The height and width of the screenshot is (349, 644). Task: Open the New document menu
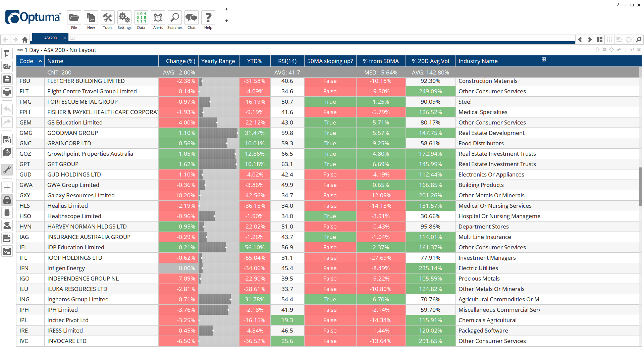coord(91,20)
